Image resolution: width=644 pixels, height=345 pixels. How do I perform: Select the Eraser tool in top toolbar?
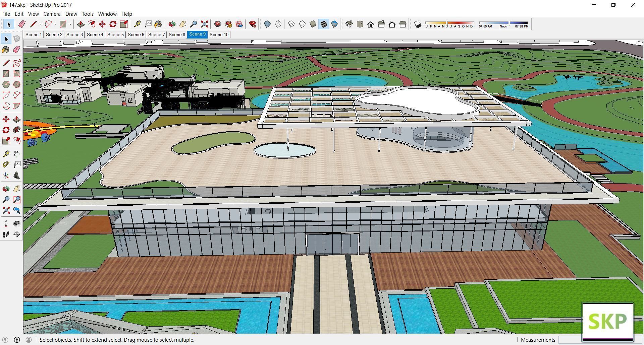(22, 24)
